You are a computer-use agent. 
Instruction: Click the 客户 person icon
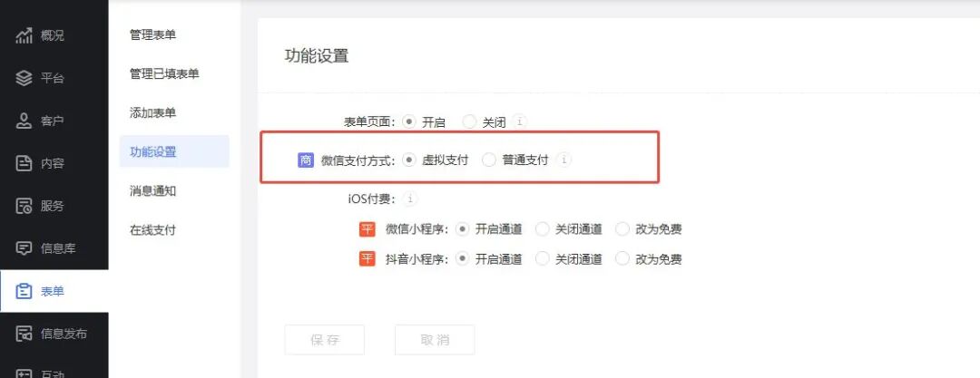coord(24,121)
